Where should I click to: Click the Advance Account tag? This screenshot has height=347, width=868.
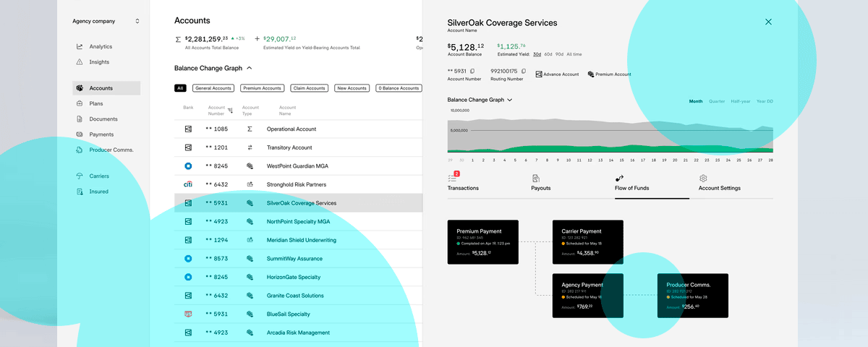tap(557, 74)
